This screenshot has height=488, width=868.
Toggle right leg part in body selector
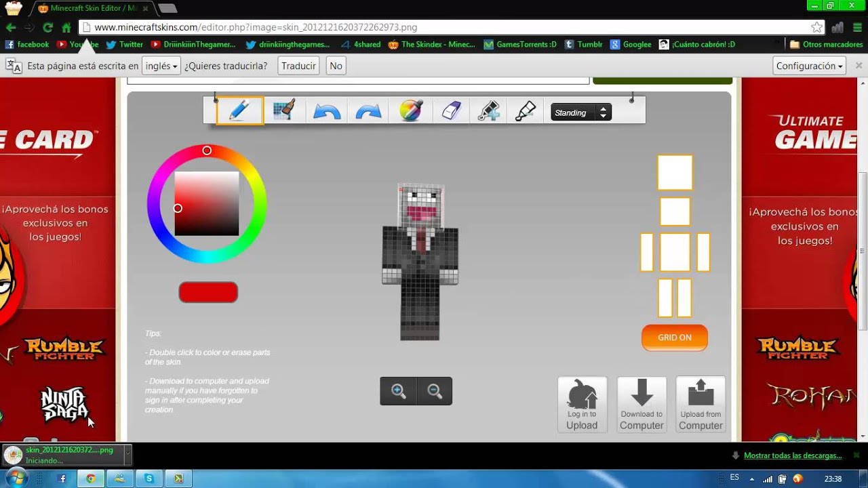click(684, 298)
